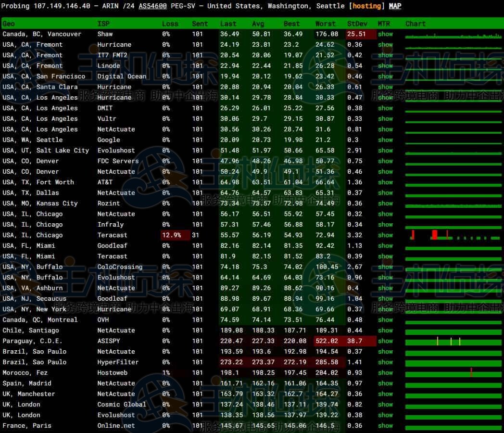Open MTR show link for France, Paris
The height and width of the screenshot is (433, 504).
click(385, 426)
